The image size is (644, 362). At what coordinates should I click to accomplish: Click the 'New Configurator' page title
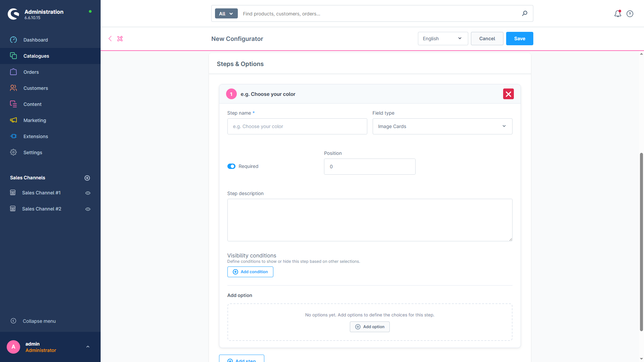pyautogui.click(x=237, y=39)
